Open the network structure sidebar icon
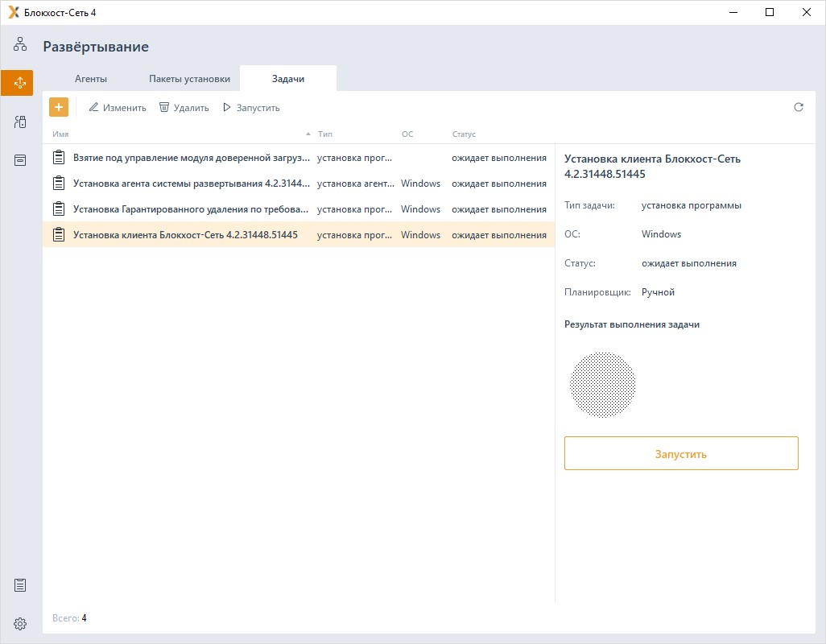Screen dimensions: 826x644 [x=20, y=44]
